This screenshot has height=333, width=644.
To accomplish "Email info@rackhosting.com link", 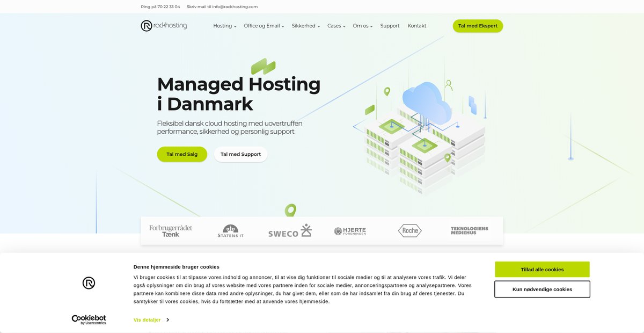I will [x=222, y=6].
